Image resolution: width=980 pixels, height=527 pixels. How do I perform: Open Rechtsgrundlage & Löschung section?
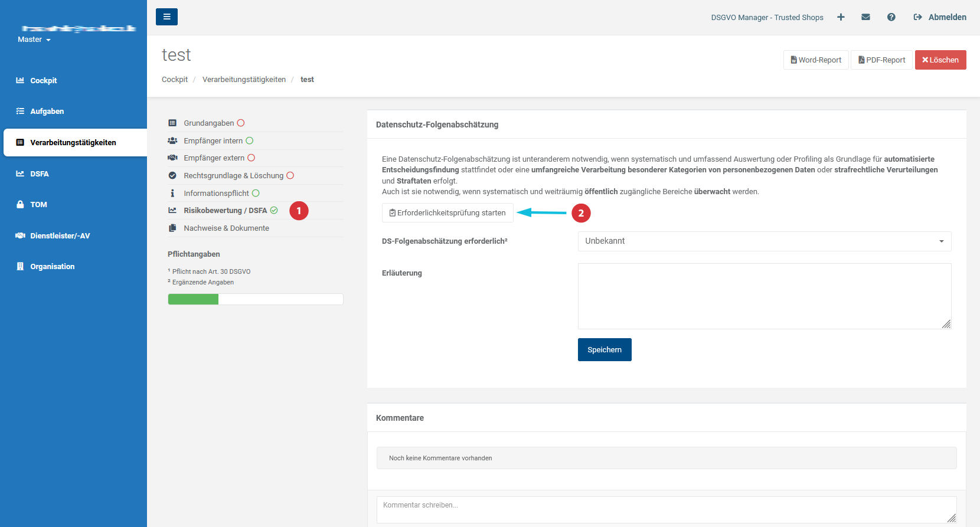pyautogui.click(x=233, y=176)
